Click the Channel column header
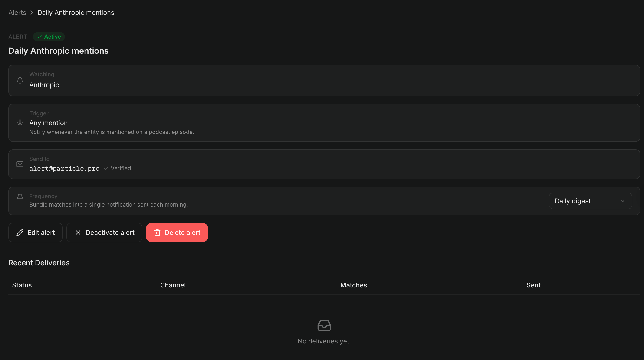The height and width of the screenshot is (360, 644). pos(173,285)
